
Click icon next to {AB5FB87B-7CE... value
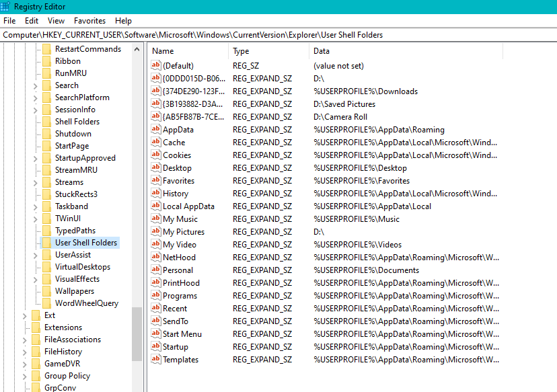(x=155, y=116)
